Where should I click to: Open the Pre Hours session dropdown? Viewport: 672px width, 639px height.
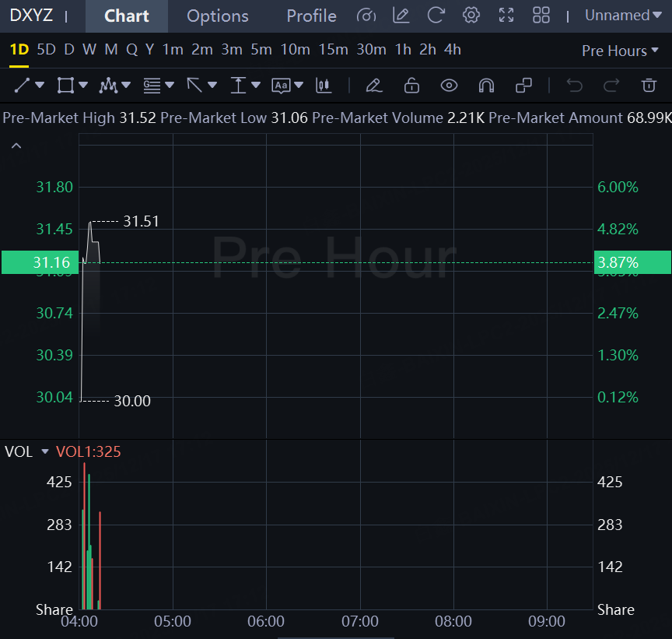620,51
